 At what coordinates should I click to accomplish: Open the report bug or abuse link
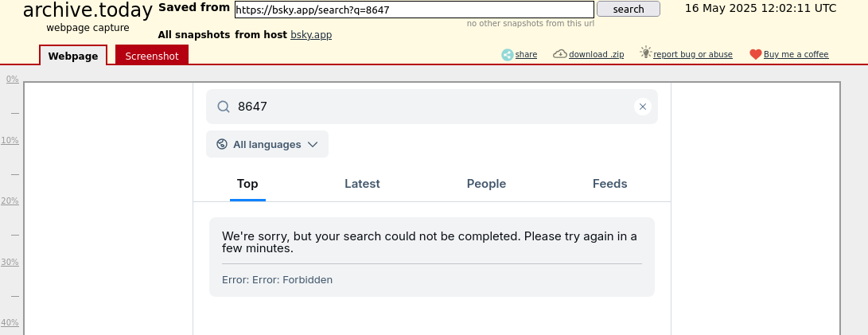click(x=692, y=54)
